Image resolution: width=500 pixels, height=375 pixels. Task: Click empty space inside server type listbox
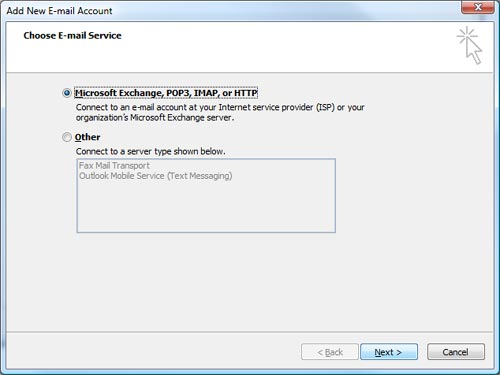206,207
